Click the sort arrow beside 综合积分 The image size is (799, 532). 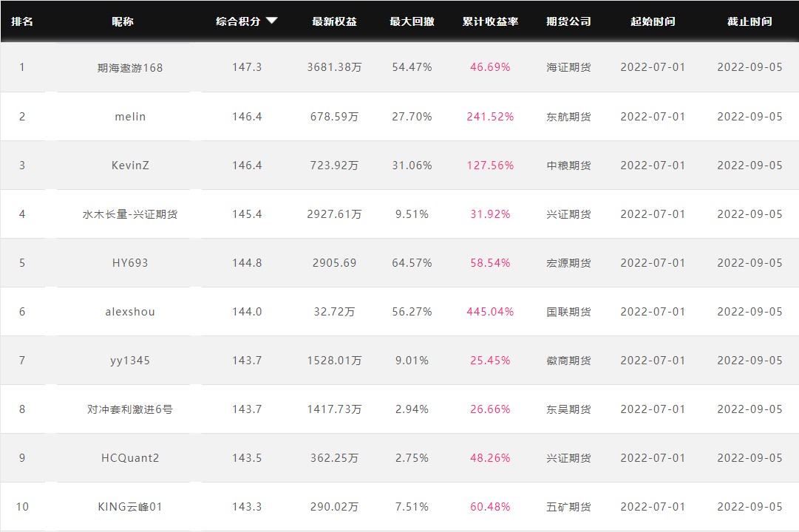(271, 21)
